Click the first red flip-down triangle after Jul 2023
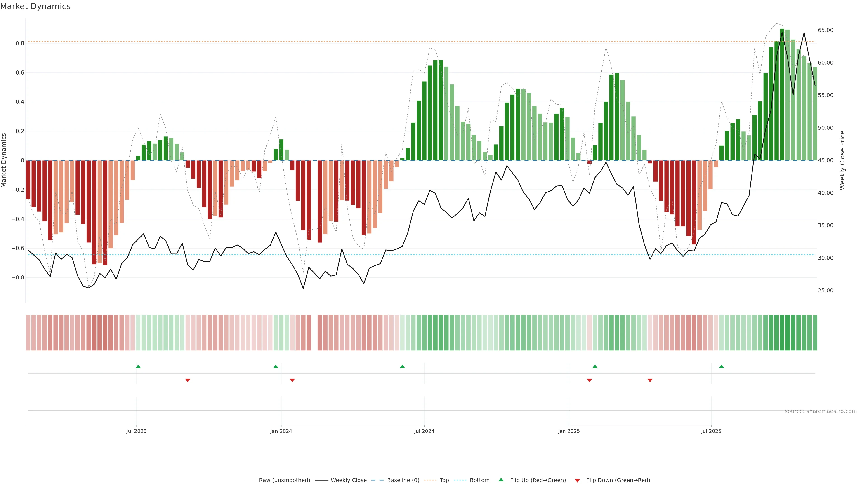This screenshot has width=868, height=488. coord(188,380)
